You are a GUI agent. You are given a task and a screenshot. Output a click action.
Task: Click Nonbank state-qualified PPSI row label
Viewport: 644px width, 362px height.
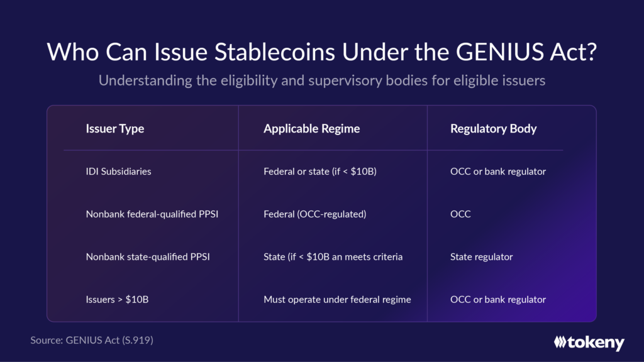tap(148, 256)
